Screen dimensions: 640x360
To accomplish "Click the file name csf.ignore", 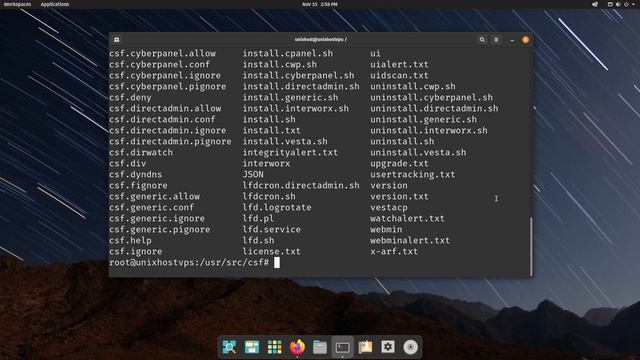I will [136, 252].
